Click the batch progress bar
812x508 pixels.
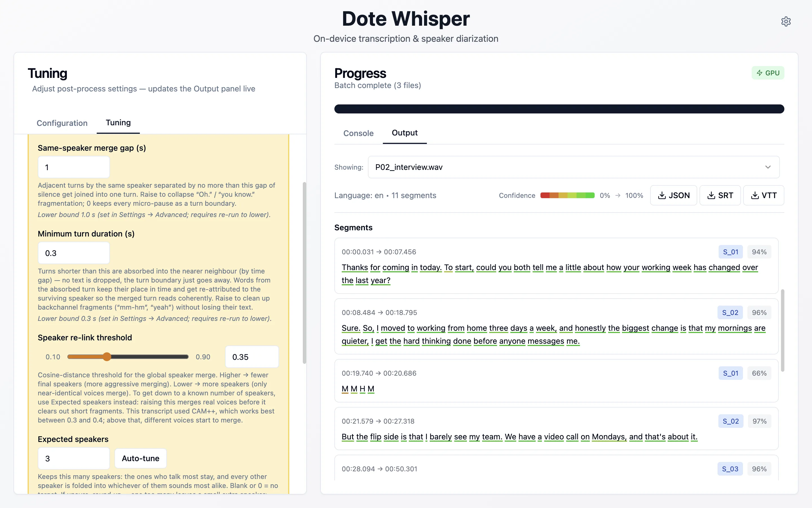(559, 109)
